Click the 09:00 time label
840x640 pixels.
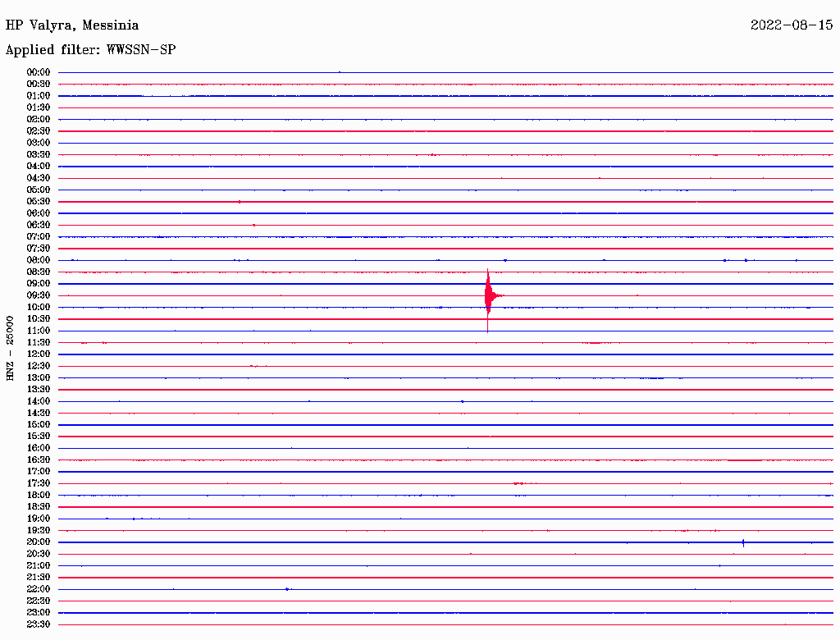tap(38, 284)
